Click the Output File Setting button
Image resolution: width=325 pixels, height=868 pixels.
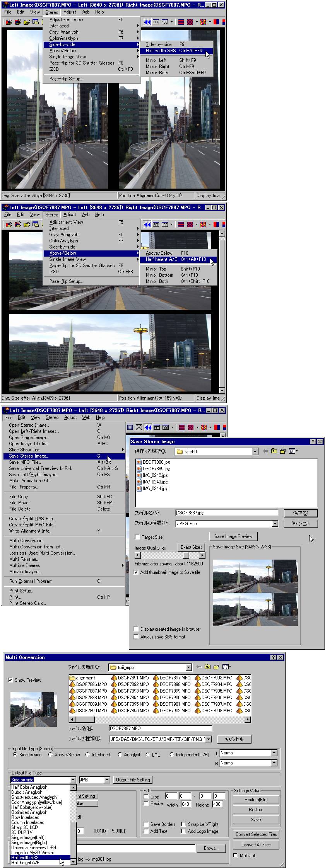pyautogui.click(x=133, y=780)
